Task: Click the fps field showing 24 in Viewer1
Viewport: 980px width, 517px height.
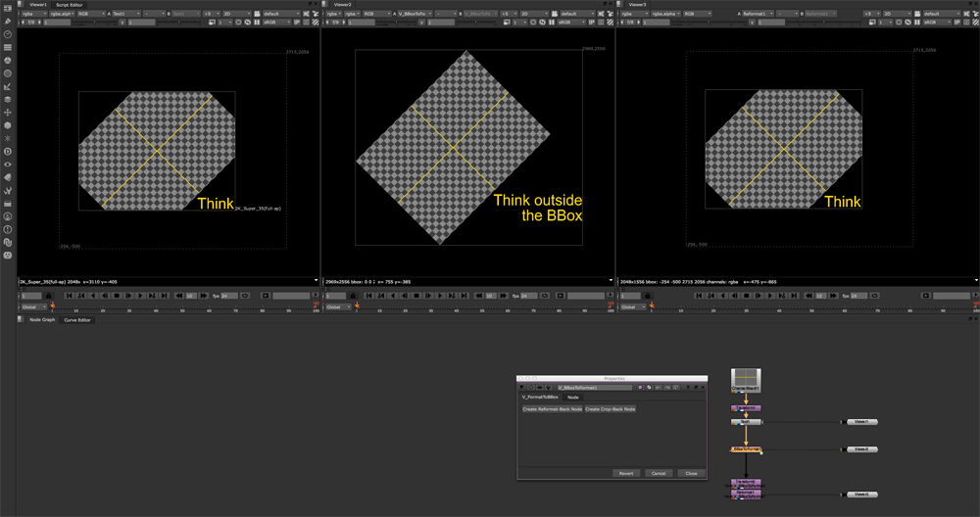Action: pos(228,296)
